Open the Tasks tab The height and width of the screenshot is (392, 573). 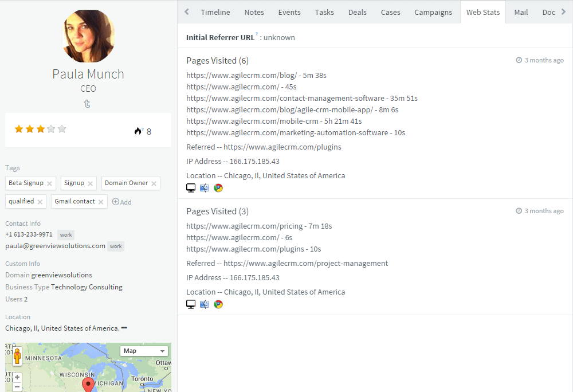pos(324,12)
